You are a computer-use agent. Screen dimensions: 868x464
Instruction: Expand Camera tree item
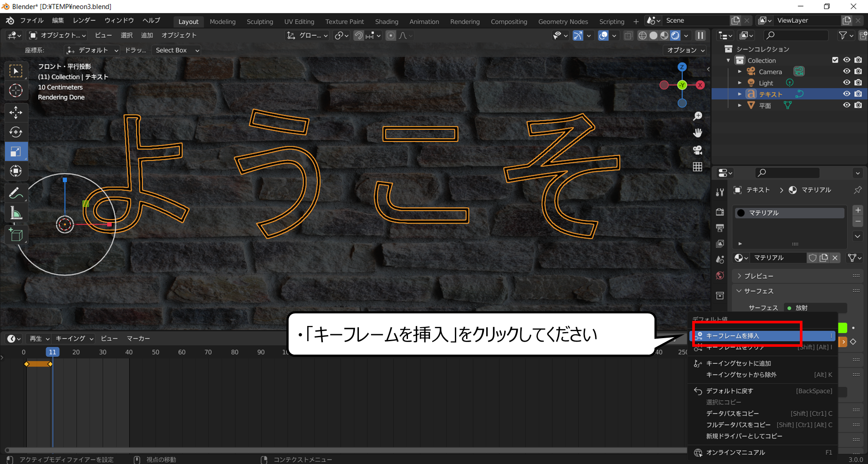pos(740,72)
